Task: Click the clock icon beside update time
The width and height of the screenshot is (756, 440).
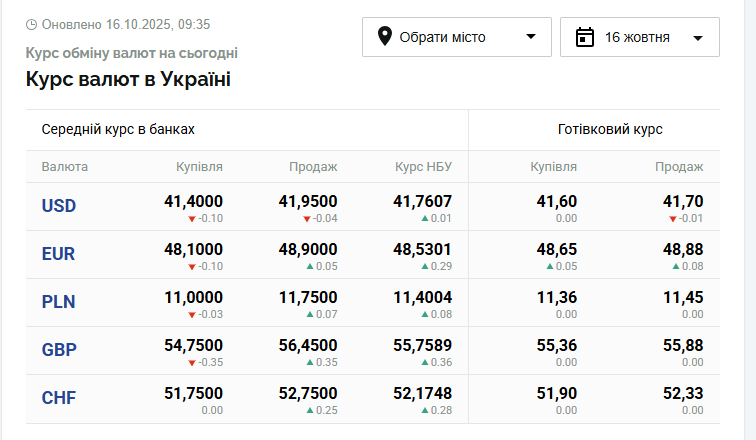Action: (31, 24)
